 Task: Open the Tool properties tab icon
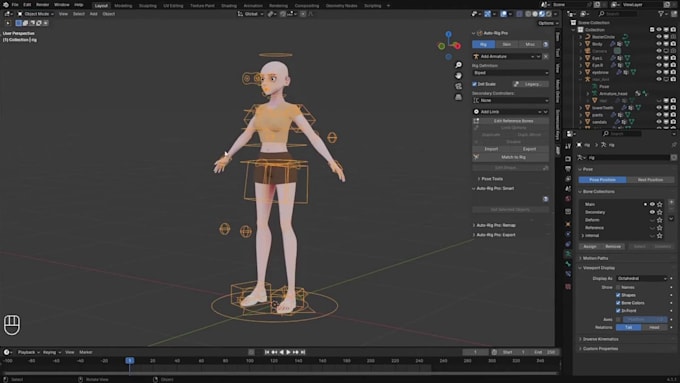pyautogui.click(x=568, y=146)
